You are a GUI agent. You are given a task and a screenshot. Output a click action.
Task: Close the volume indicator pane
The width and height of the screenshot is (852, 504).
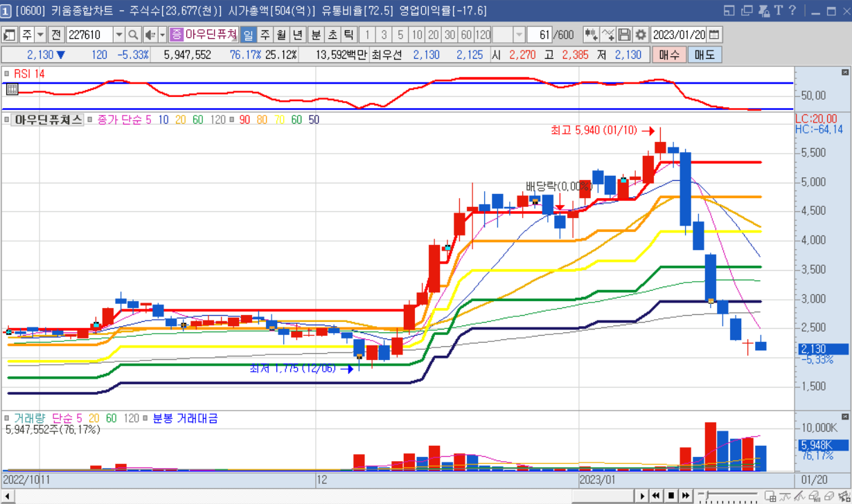click(x=845, y=417)
